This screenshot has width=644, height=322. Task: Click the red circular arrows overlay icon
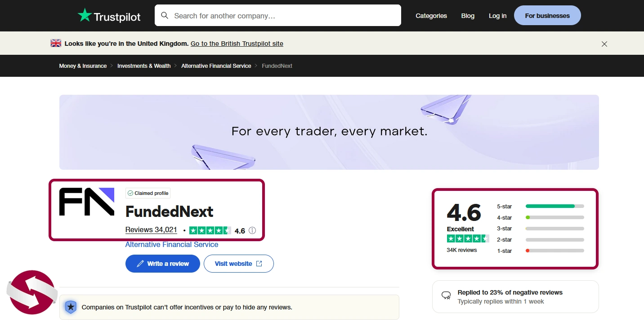[x=31, y=292]
